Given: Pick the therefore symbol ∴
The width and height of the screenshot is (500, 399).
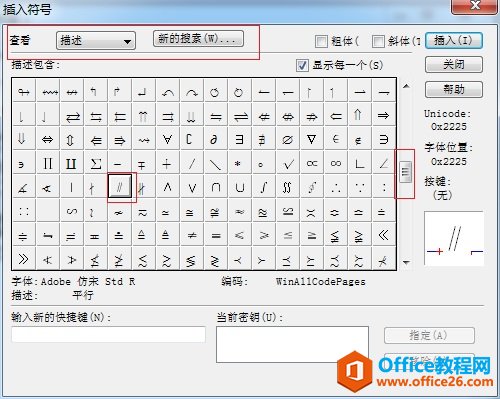Looking at the screenshot, I should (x=335, y=187).
